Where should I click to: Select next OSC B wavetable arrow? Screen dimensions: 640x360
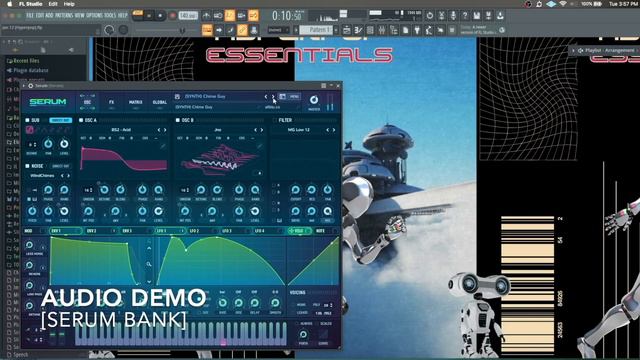(262, 130)
